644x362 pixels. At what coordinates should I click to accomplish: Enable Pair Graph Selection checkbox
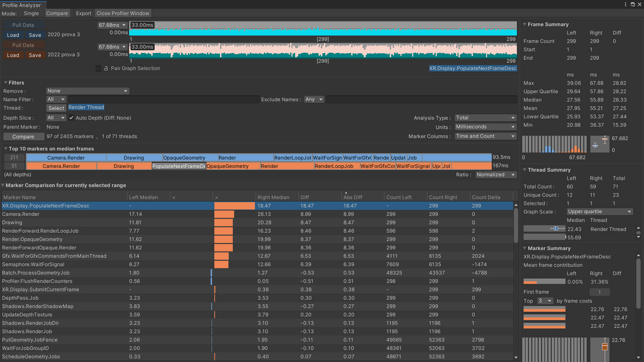[98, 68]
